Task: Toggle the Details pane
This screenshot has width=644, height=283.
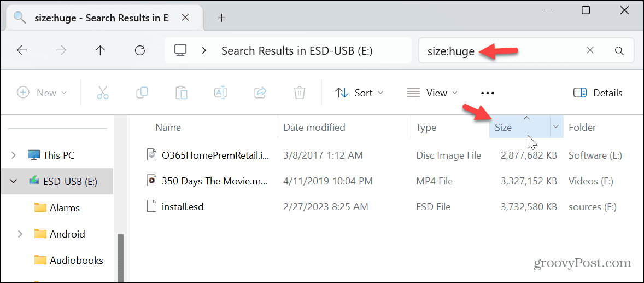Action: [598, 93]
